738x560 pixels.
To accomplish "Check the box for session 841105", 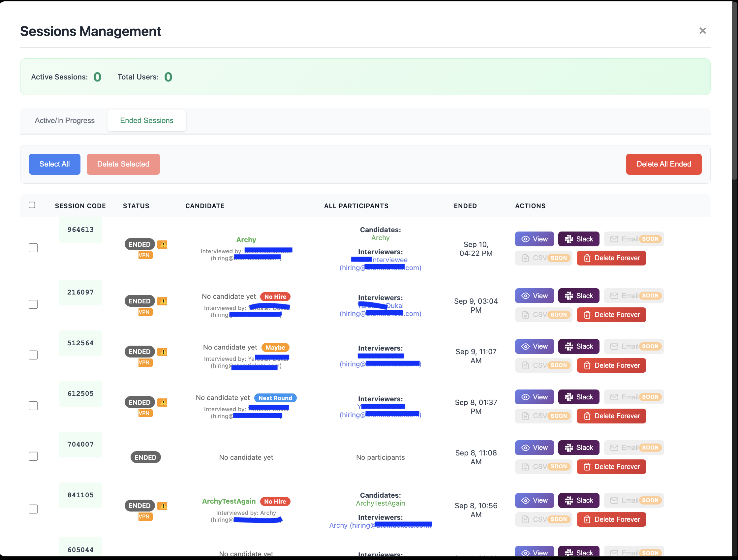I will 33,509.
